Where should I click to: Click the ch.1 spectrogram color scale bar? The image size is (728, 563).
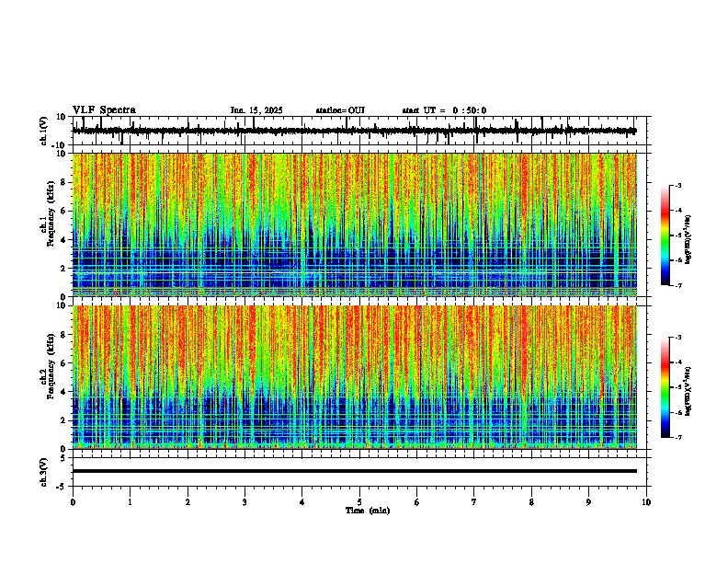point(665,236)
